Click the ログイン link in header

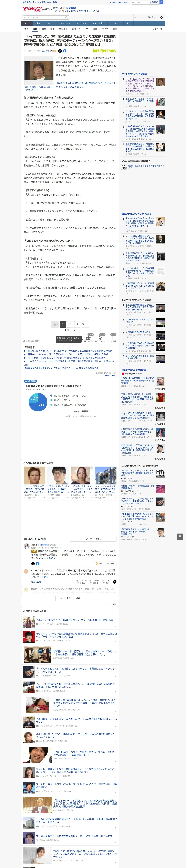click(x=57, y=11)
